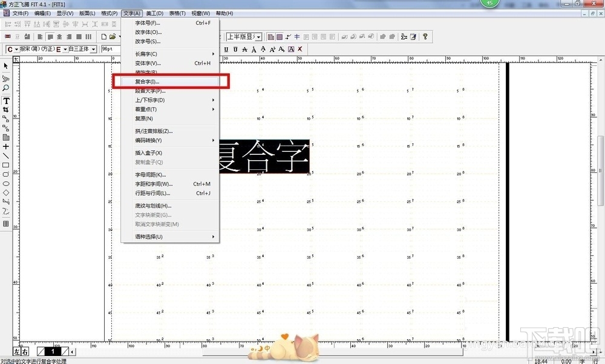Select the T text tool
This screenshot has height=364, width=605.
pos(6,100)
